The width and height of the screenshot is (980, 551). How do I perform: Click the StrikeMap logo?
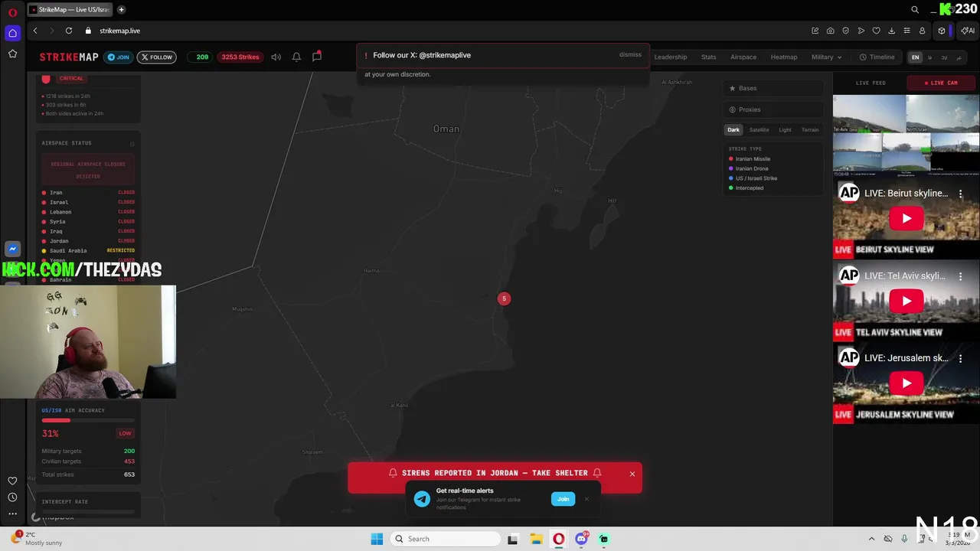[69, 57]
